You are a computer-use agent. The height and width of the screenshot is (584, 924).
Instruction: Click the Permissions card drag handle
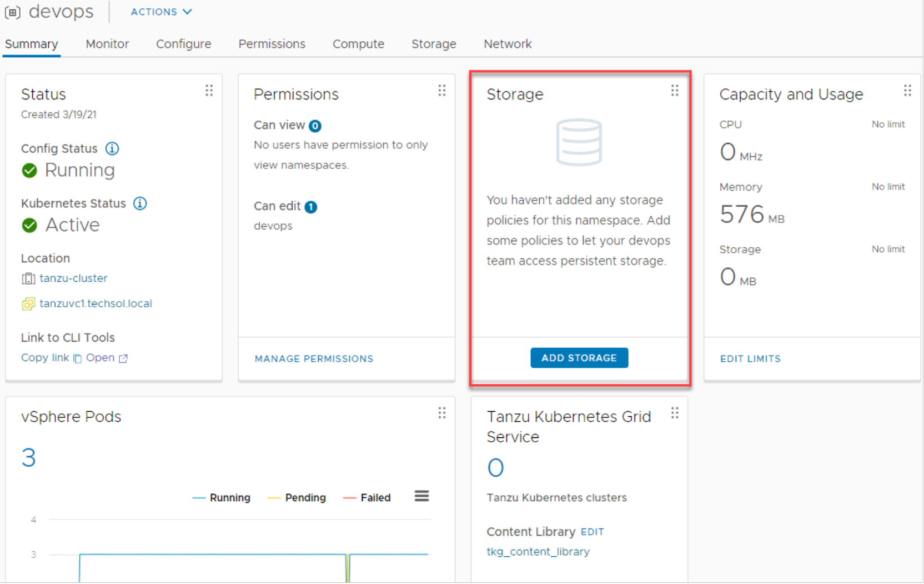[x=442, y=91]
